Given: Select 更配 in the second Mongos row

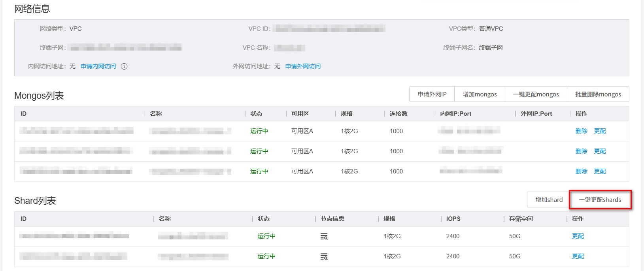Looking at the screenshot, I should [x=600, y=151].
